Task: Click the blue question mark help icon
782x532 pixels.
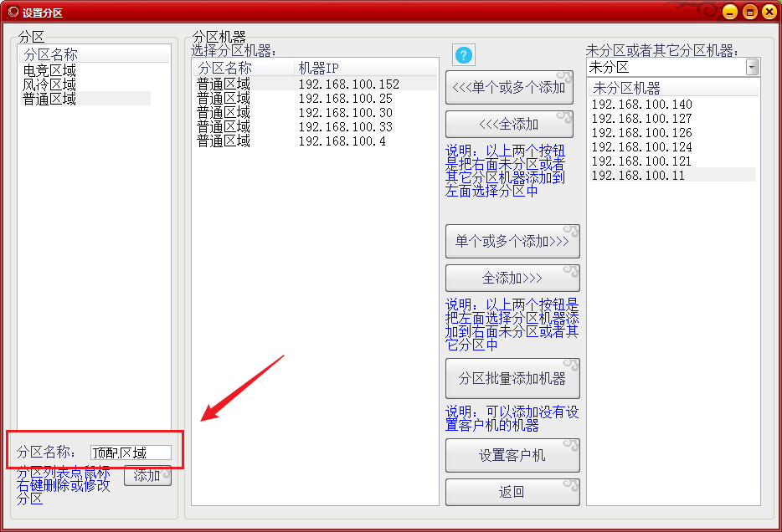Action: pyautogui.click(x=464, y=55)
